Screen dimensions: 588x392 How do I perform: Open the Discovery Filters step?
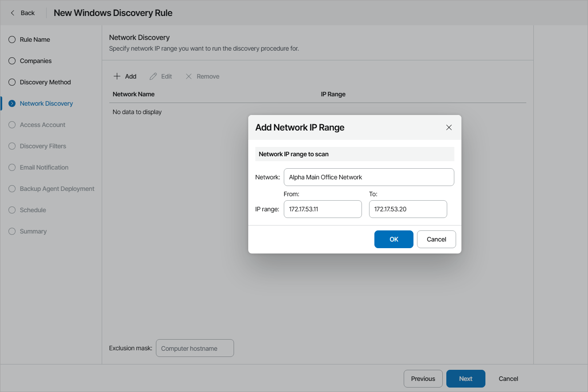pos(12,146)
